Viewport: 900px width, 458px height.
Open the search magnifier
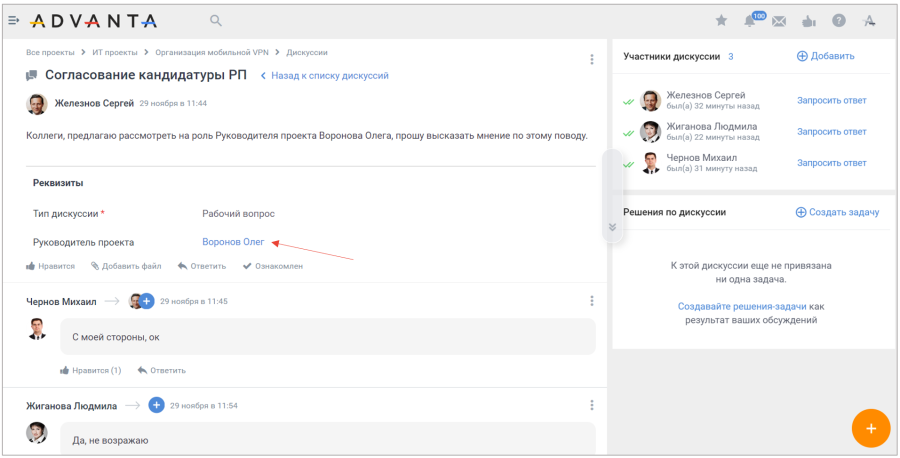pos(215,21)
